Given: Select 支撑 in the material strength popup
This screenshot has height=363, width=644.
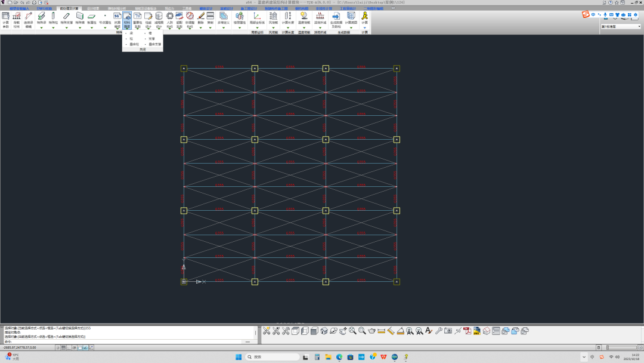Looking at the screenshot, I should pos(151,39).
